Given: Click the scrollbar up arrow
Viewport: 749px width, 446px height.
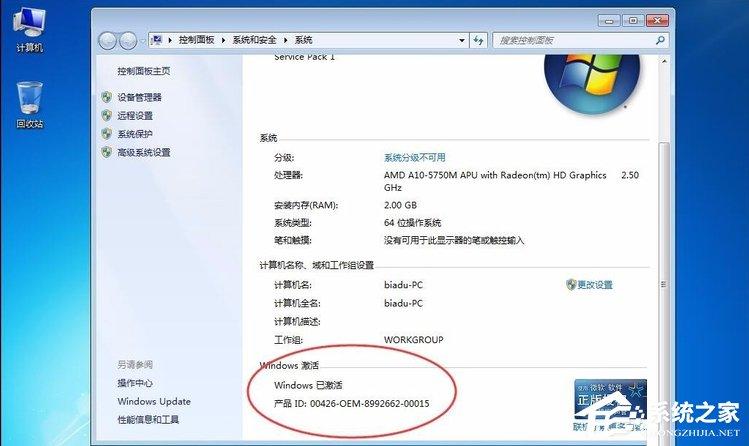Looking at the screenshot, I should pyautogui.click(x=664, y=61).
